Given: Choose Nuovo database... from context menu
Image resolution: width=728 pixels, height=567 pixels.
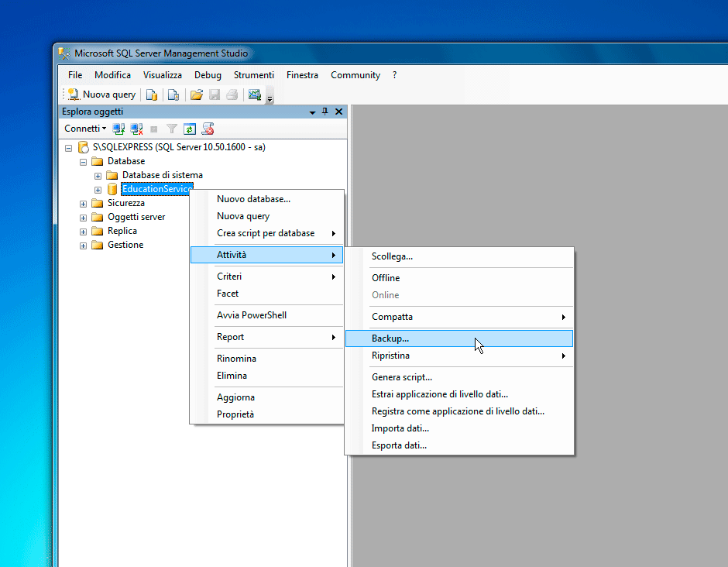Looking at the screenshot, I should (x=267, y=199).
